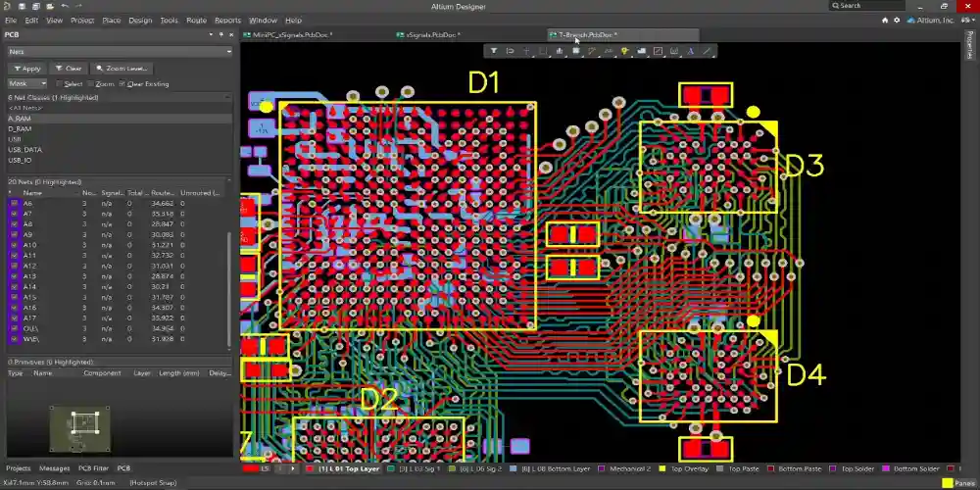Viewport: 980px width, 490px height.
Task: Switch to the PCB Filter panel tab
Action: point(93,468)
